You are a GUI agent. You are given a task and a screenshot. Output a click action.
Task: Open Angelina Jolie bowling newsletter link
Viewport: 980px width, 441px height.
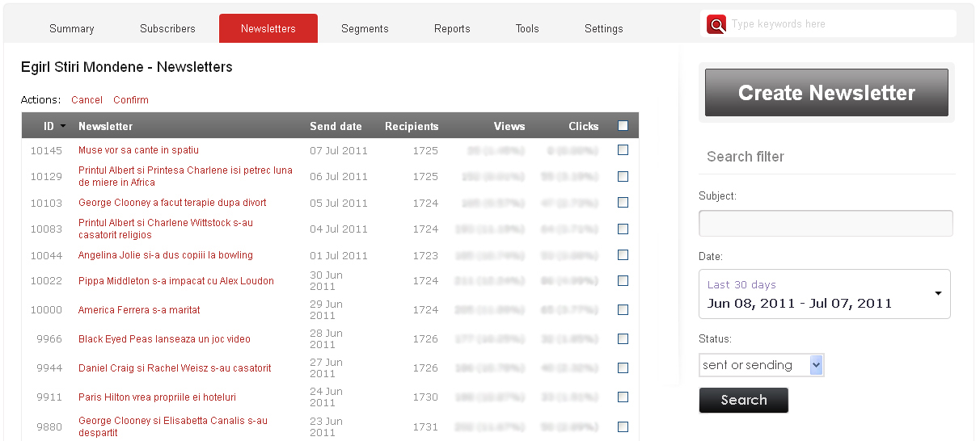pyautogui.click(x=166, y=255)
